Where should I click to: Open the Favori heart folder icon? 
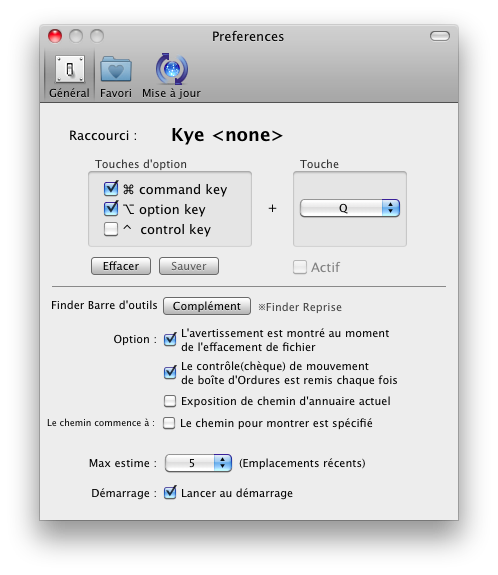pos(116,69)
